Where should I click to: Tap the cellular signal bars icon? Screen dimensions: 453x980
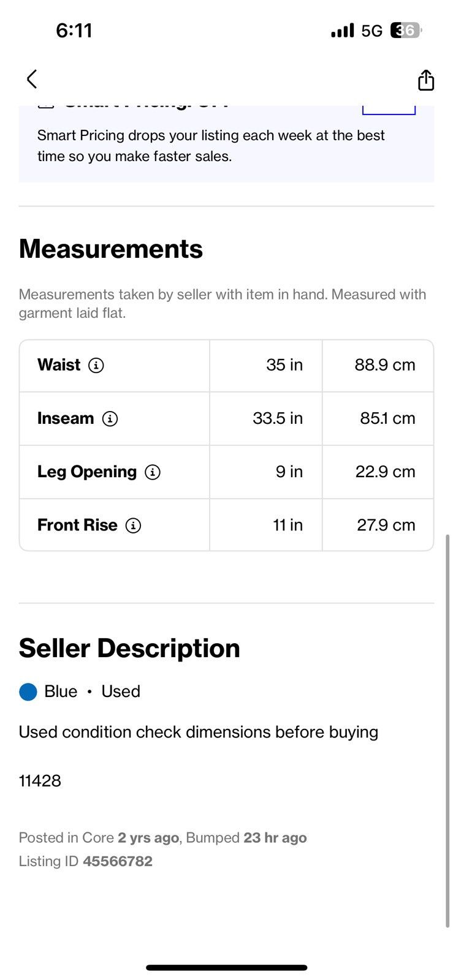point(343,31)
